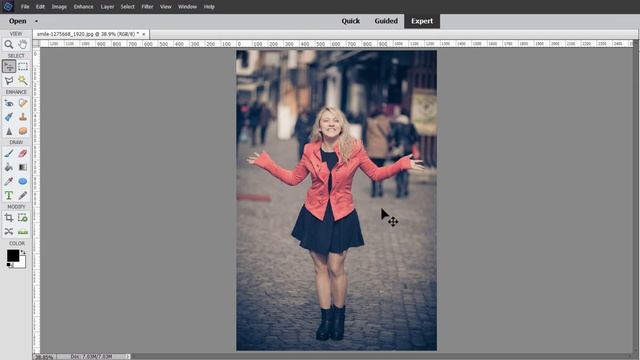Image resolution: width=640 pixels, height=360 pixels.
Task: Click the ruler origin corner box
Action: [36, 43]
